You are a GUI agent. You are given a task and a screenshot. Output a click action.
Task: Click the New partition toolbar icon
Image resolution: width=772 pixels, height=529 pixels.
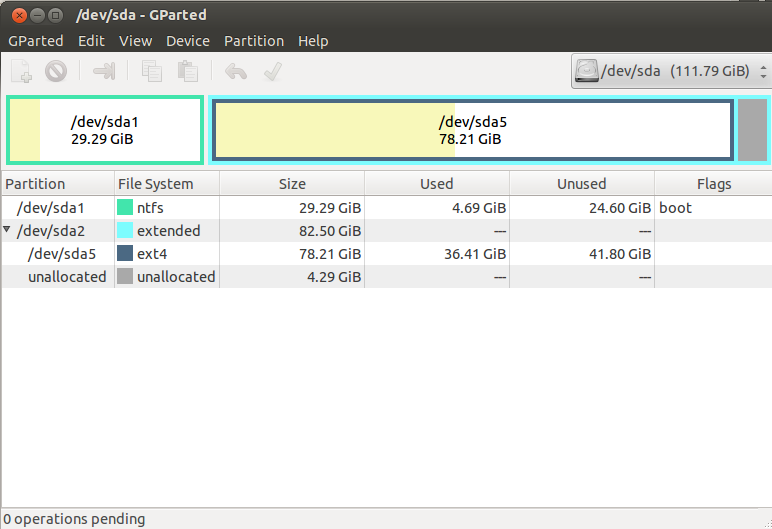pos(22,72)
